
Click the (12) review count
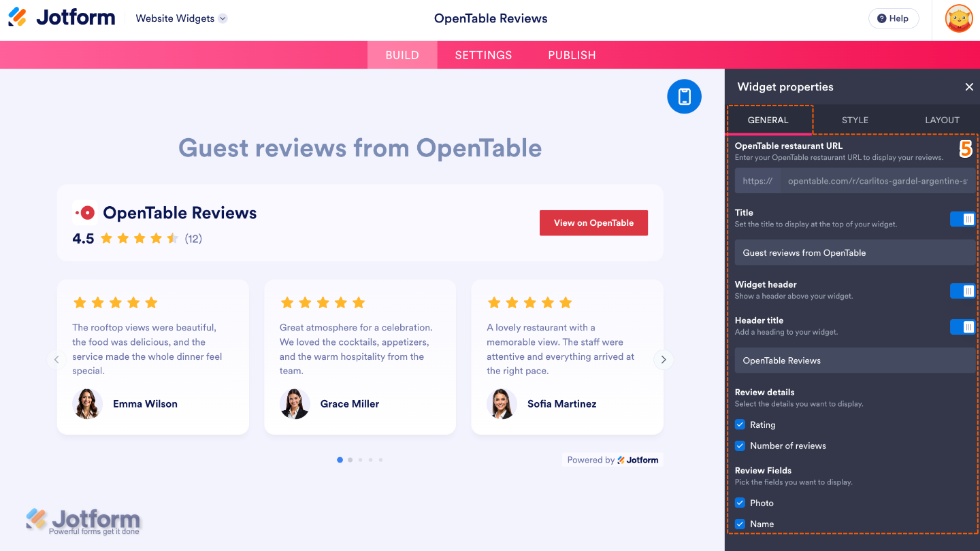[x=193, y=239]
